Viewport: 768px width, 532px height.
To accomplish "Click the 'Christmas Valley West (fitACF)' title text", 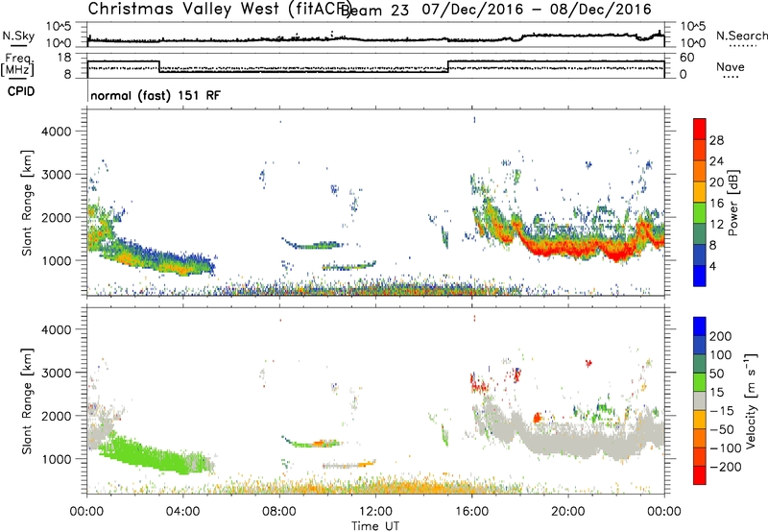I will point(219,9).
